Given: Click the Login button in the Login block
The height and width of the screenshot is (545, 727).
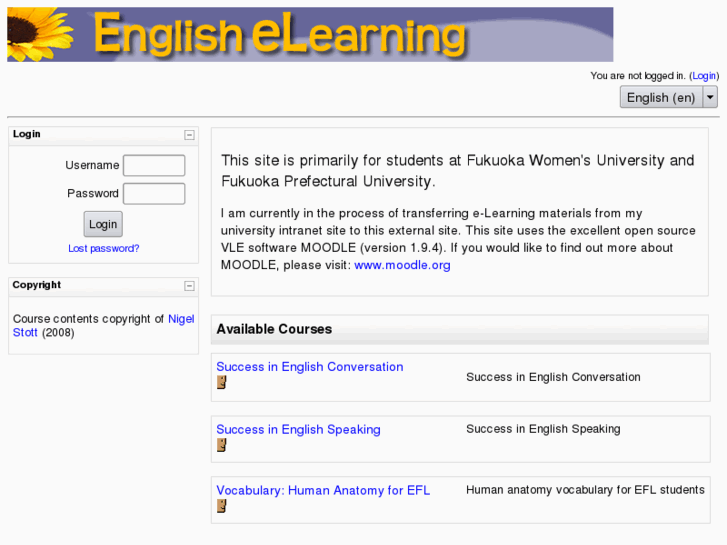Looking at the screenshot, I should click(103, 224).
